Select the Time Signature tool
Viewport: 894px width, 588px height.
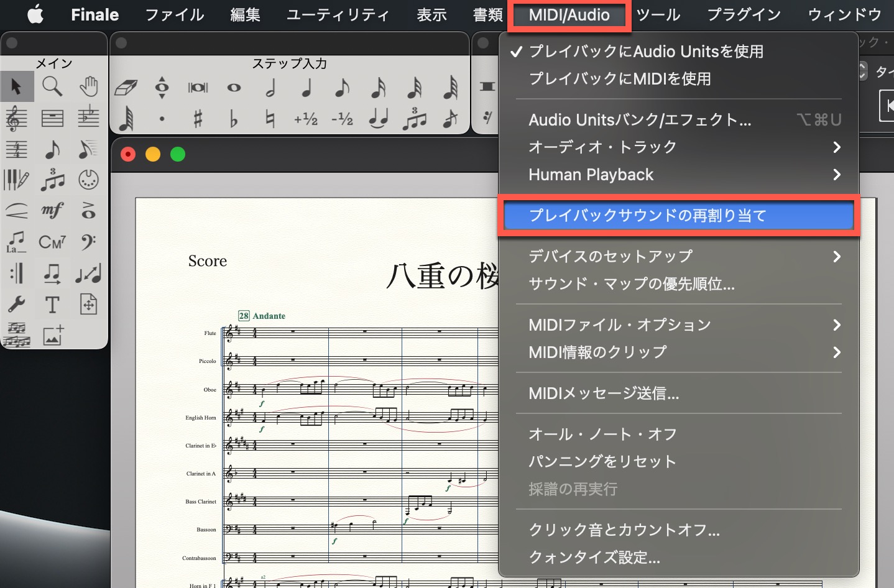tap(17, 149)
